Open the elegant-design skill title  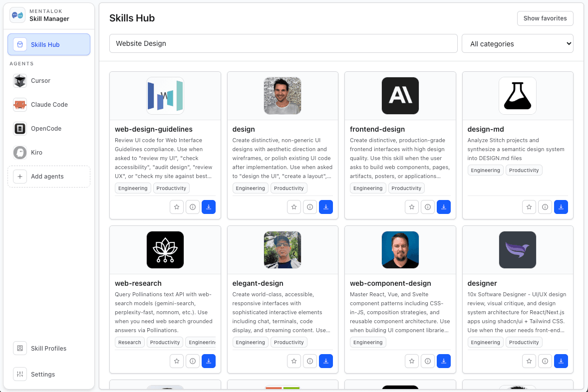pos(258,283)
